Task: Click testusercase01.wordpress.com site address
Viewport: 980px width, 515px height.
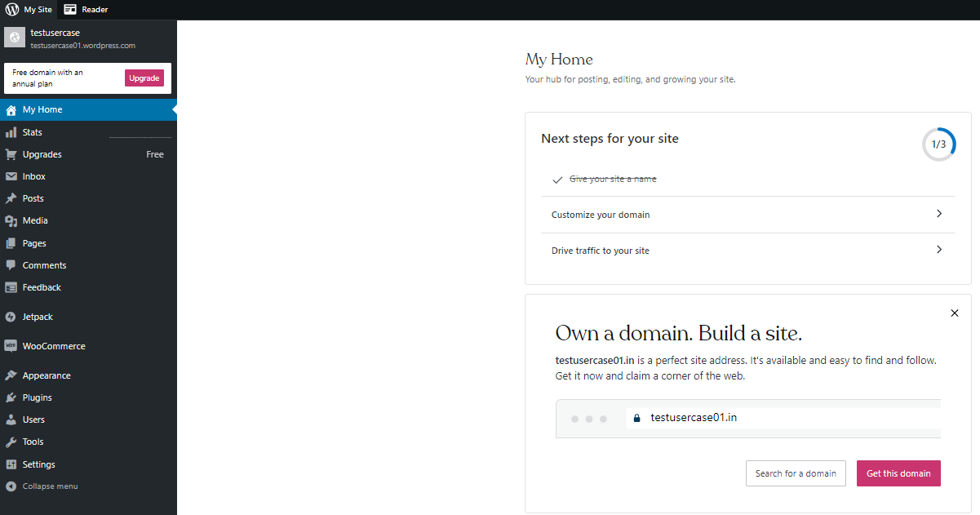Action: click(83, 46)
